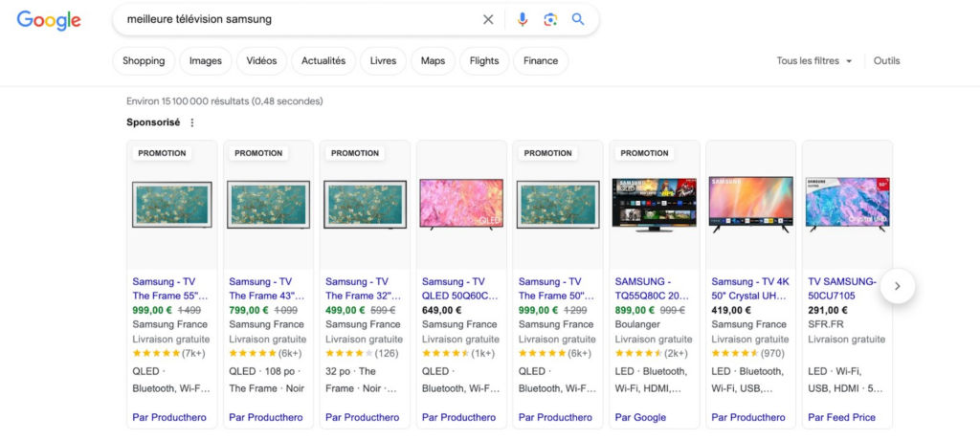
Task: Click the (7k+) star rating
Action: 168,353
